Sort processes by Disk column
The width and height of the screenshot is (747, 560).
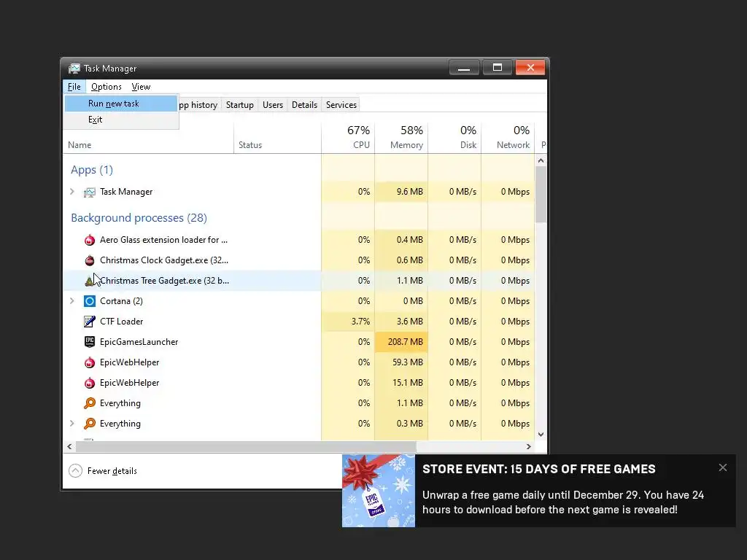(x=454, y=138)
